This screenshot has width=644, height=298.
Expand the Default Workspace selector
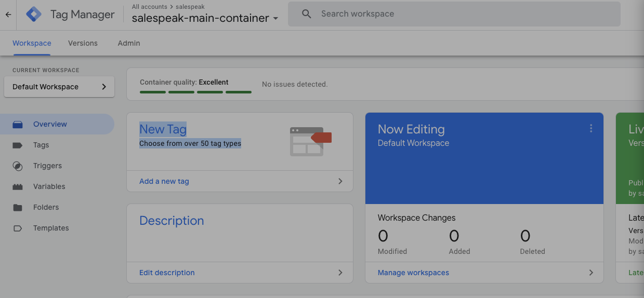[59, 87]
